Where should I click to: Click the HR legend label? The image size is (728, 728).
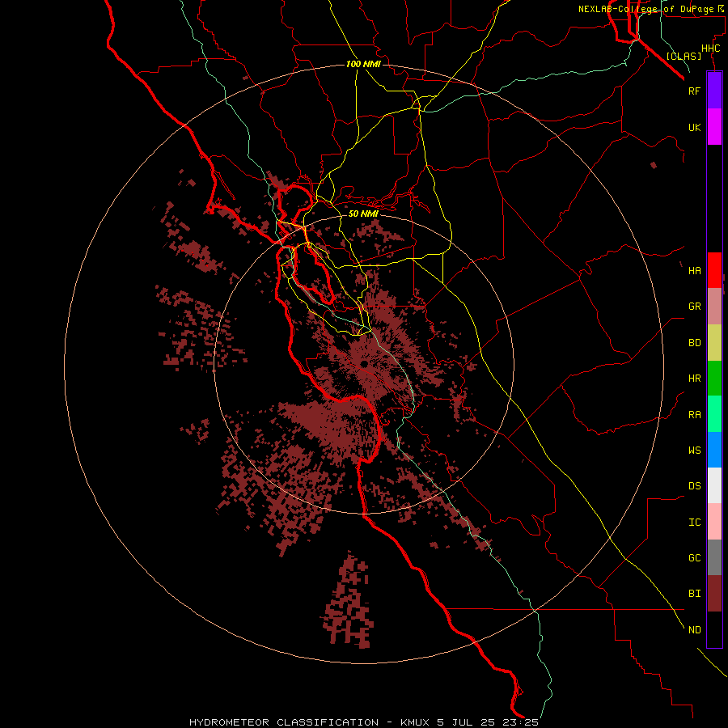tap(694, 379)
